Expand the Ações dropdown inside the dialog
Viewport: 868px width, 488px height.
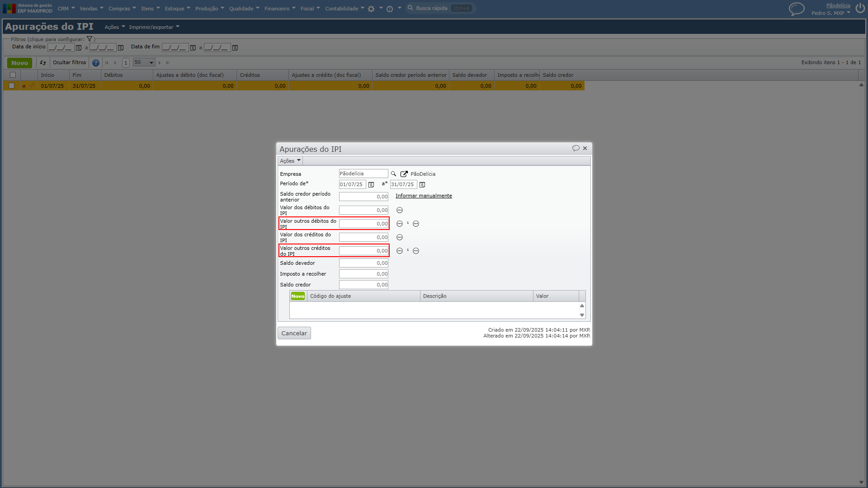pyautogui.click(x=290, y=161)
